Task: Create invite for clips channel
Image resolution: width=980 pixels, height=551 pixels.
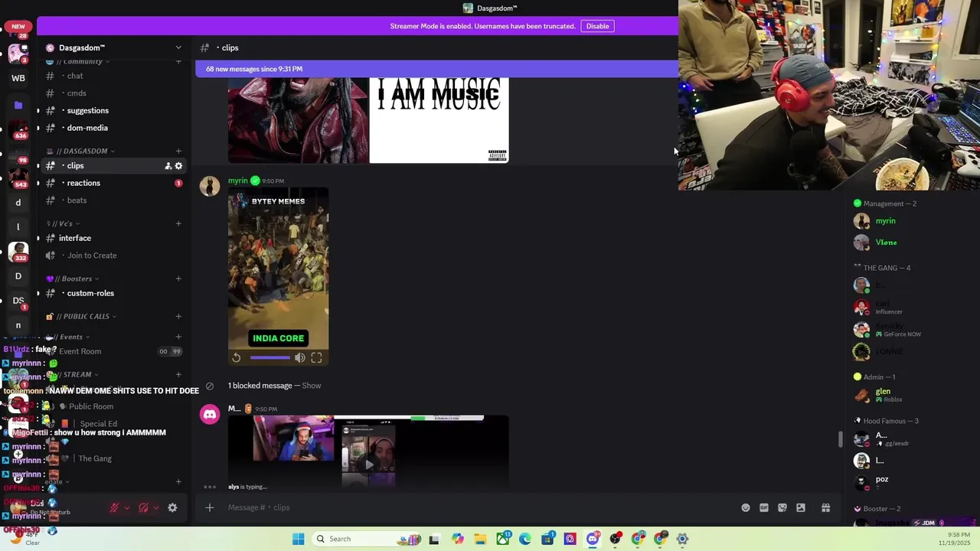Action: click(168, 166)
